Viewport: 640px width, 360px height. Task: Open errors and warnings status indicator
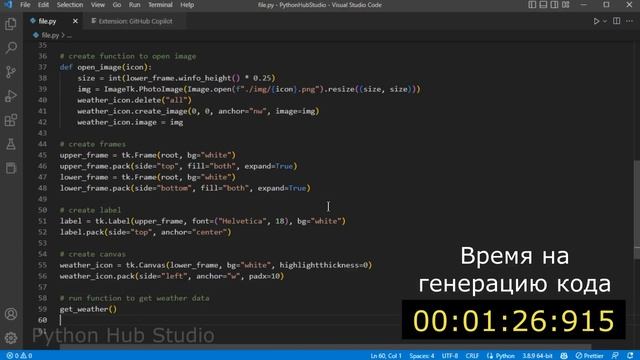pyautogui.click(x=19, y=356)
